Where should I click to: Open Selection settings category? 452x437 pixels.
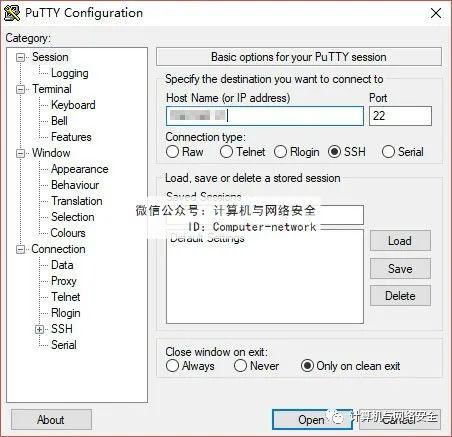73,217
